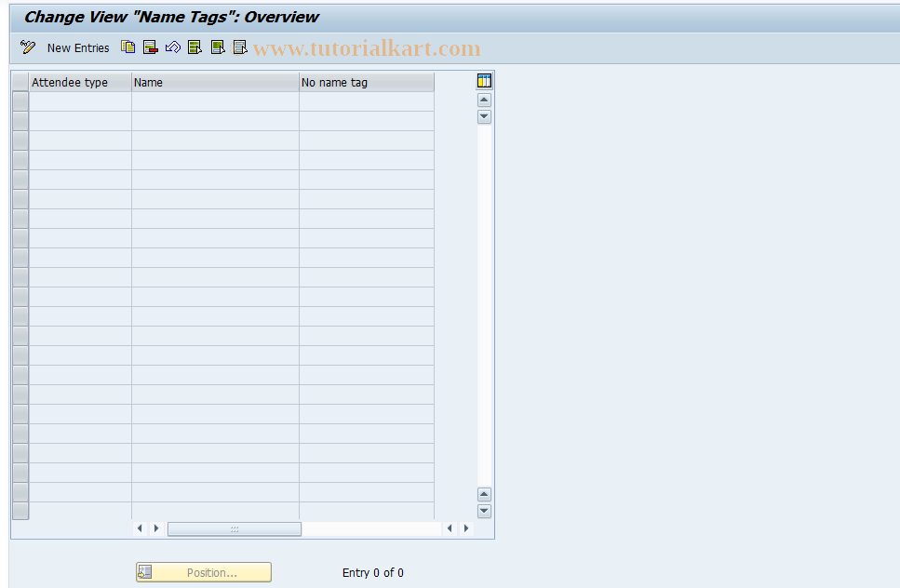Screen dimensions: 900x588
Task: Click far-right scroll-left arrow of horizontal scrollbar
Action: tap(450, 528)
